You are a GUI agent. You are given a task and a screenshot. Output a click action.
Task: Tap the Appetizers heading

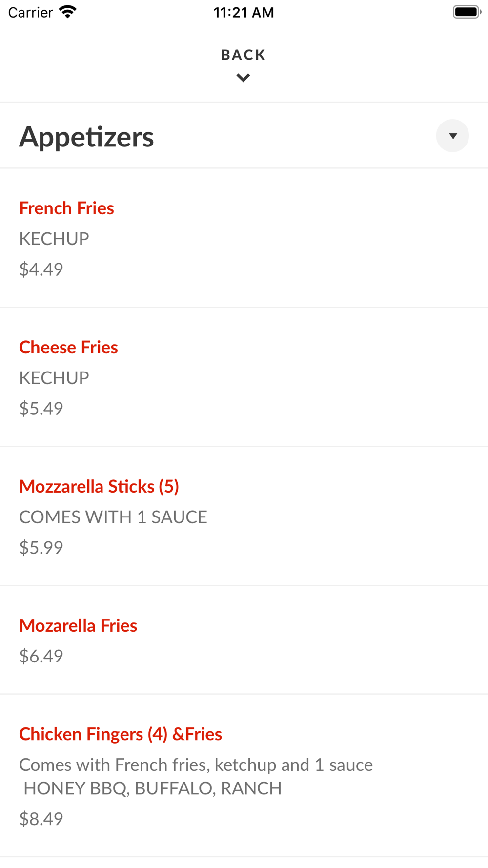pos(86,137)
